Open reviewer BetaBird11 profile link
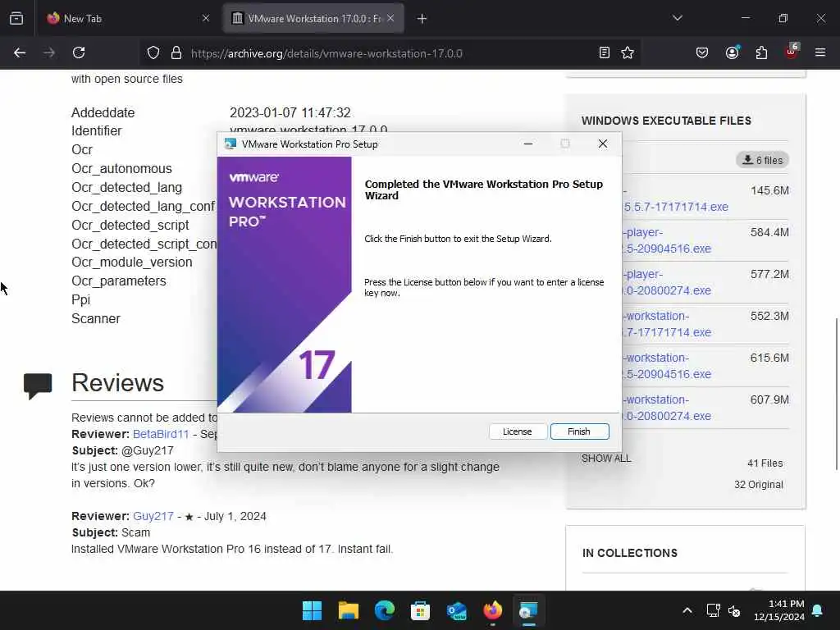The image size is (840, 630). (x=161, y=434)
